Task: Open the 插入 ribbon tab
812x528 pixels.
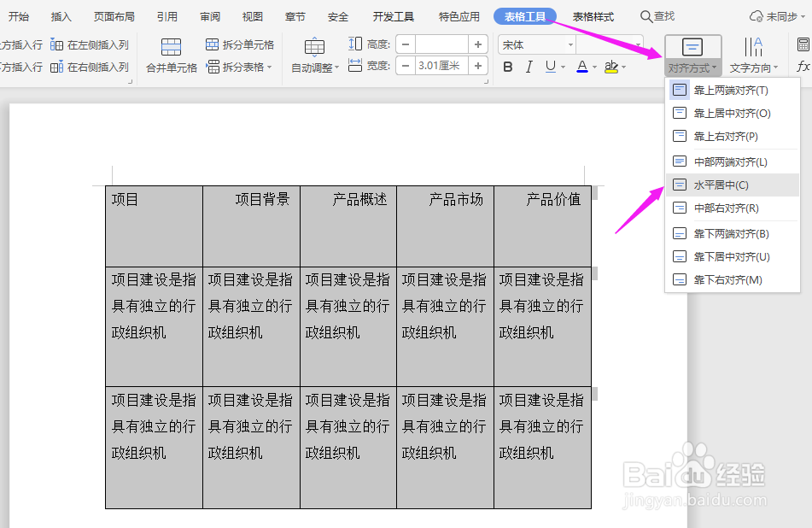Action: coord(60,15)
